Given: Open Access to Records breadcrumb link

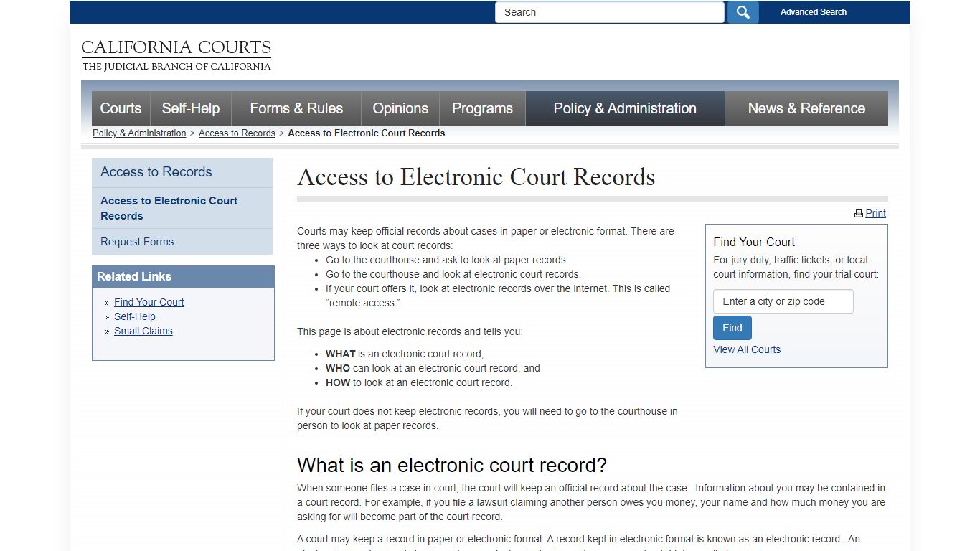Looking at the screenshot, I should tap(237, 133).
